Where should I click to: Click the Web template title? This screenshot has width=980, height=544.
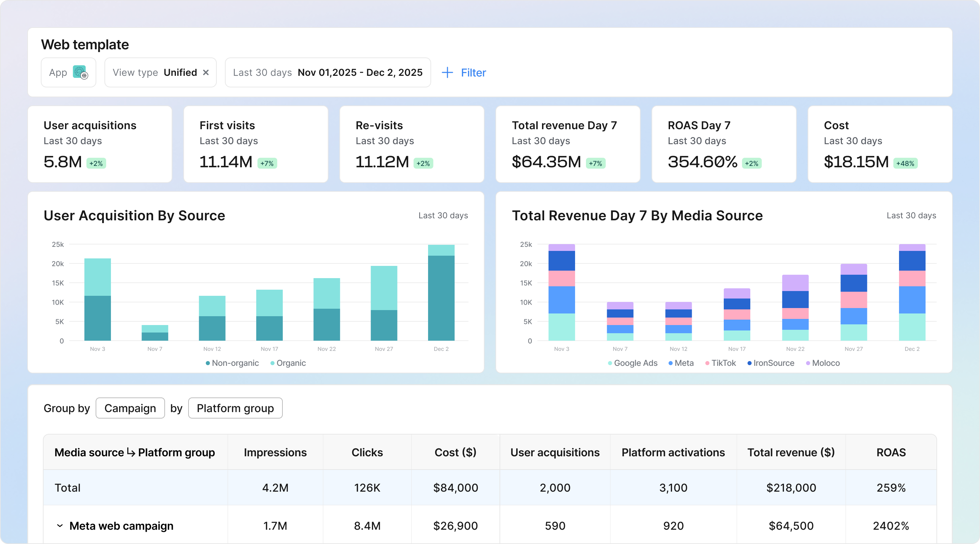85,45
